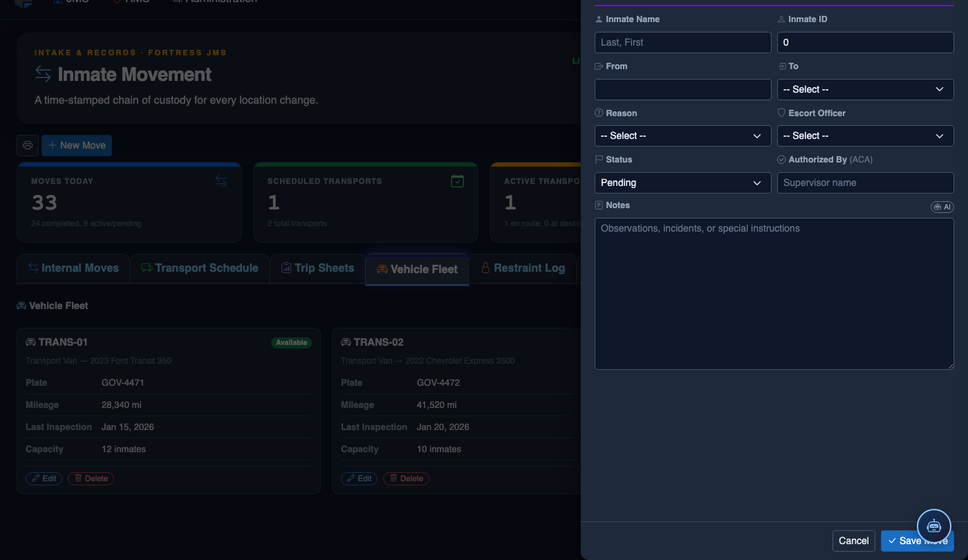Screen dimensions: 968x560
Task: Open the Escort Officer dropdown
Action: [866, 136]
